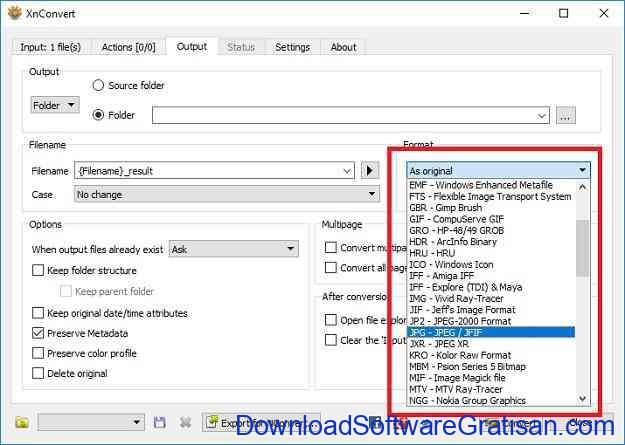The width and height of the screenshot is (625, 445).
Task: Expand the Filename pattern dropdown arrow
Action: [x=347, y=171]
